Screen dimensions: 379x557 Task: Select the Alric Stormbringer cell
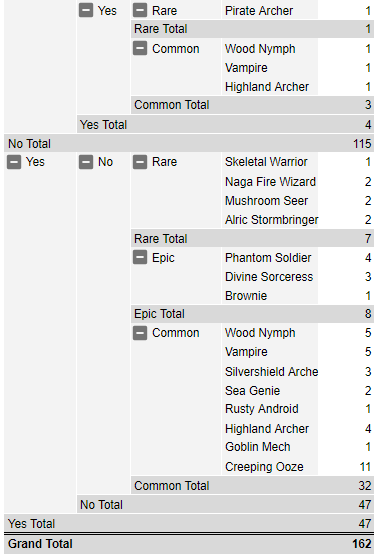(x=270, y=220)
